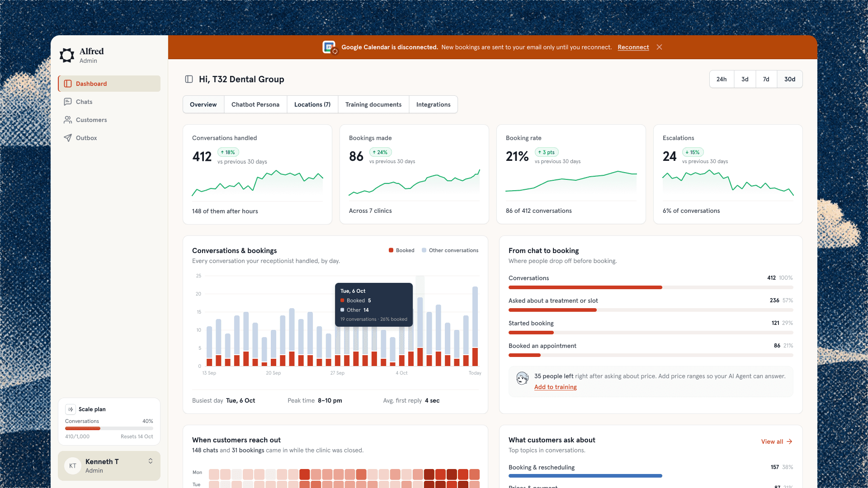Click the KT avatar
The width and height of the screenshot is (868, 488).
pyautogui.click(x=73, y=466)
